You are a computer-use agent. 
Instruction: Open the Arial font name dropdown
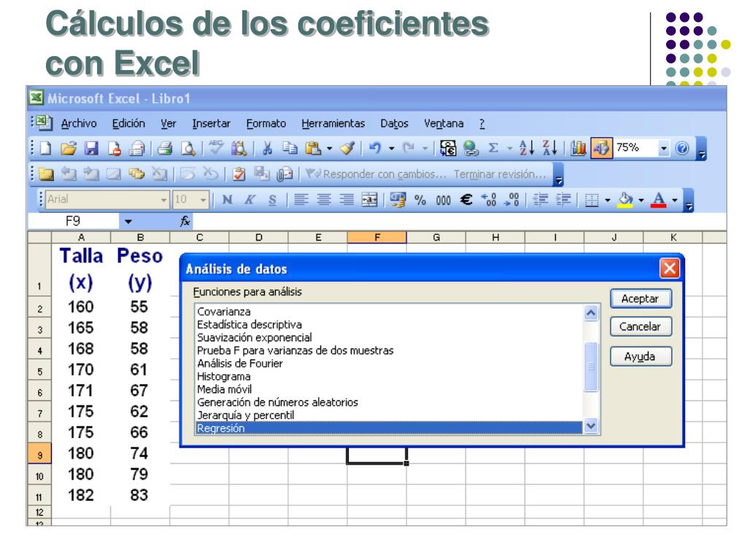[163, 200]
